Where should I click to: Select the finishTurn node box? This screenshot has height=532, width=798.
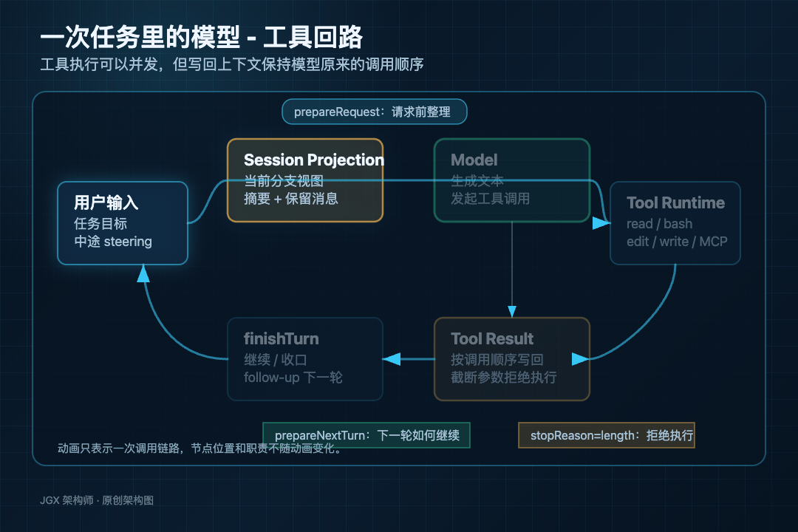coord(305,359)
